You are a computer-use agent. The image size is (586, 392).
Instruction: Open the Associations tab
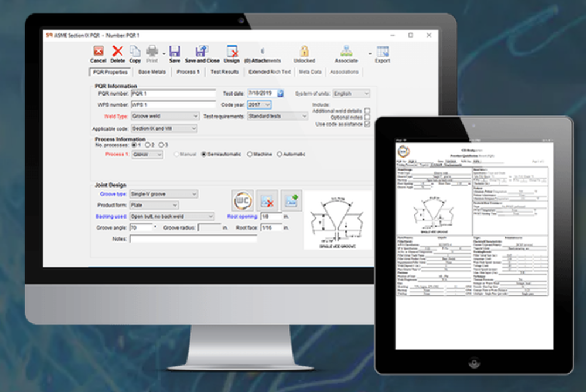click(344, 71)
